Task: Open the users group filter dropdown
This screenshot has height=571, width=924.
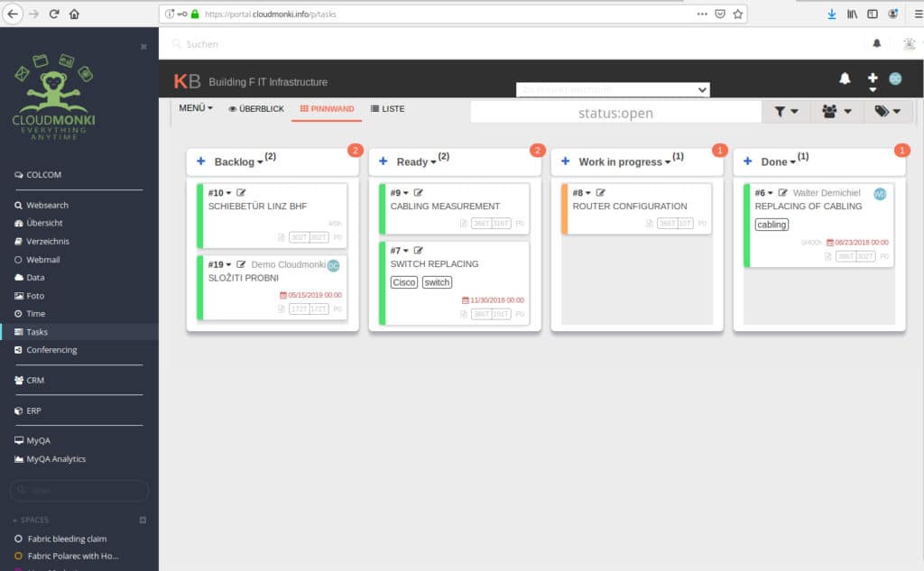Action: (x=836, y=111)
